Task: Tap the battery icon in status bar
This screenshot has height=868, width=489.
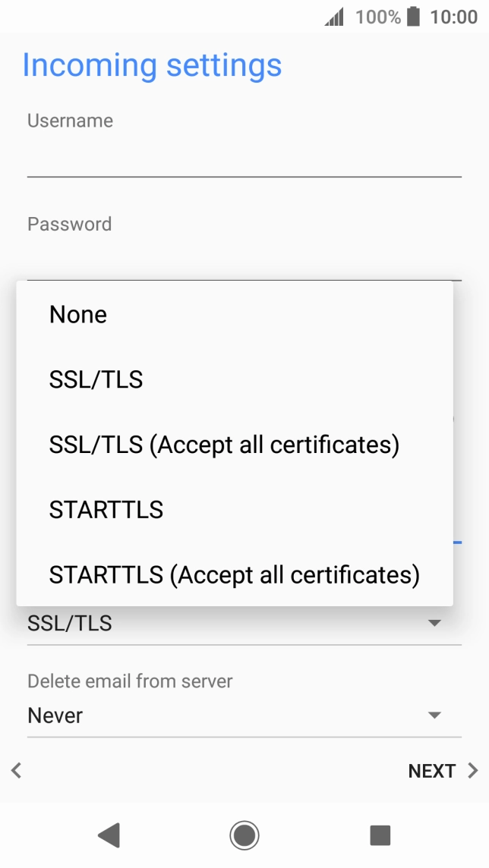Action: click(413, 17)
